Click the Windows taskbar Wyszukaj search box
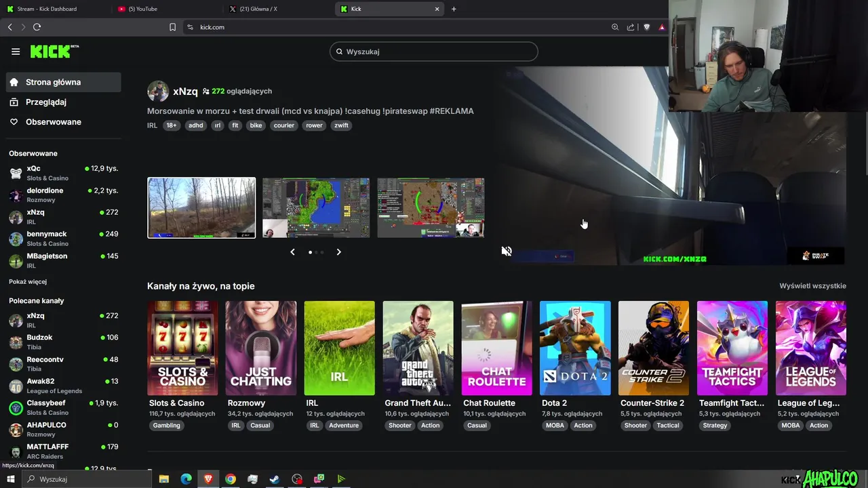Viewport: 868px width, 488px height. [x=88, y=479]
